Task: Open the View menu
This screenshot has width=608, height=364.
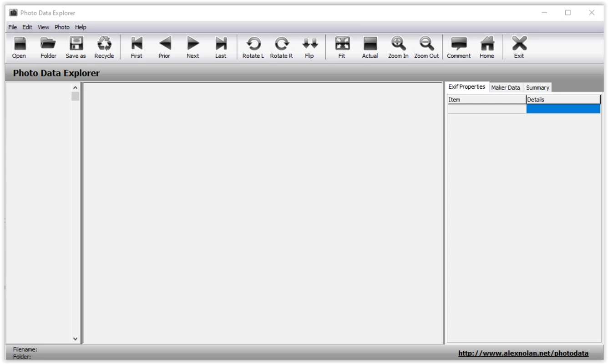Action: pyautogui.click(x=43, y=27)
